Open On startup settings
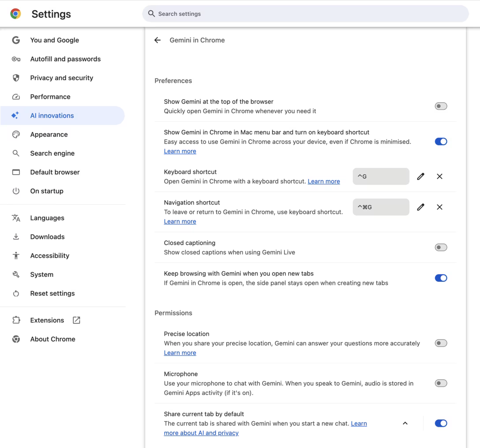This screenshot has width=480, height=448. [63, 191]
